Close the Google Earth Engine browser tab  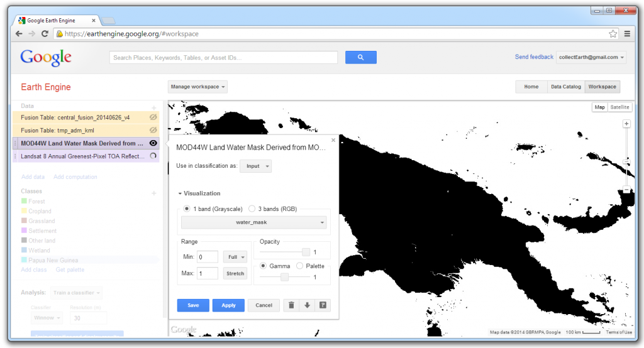(x=94, y=20)
